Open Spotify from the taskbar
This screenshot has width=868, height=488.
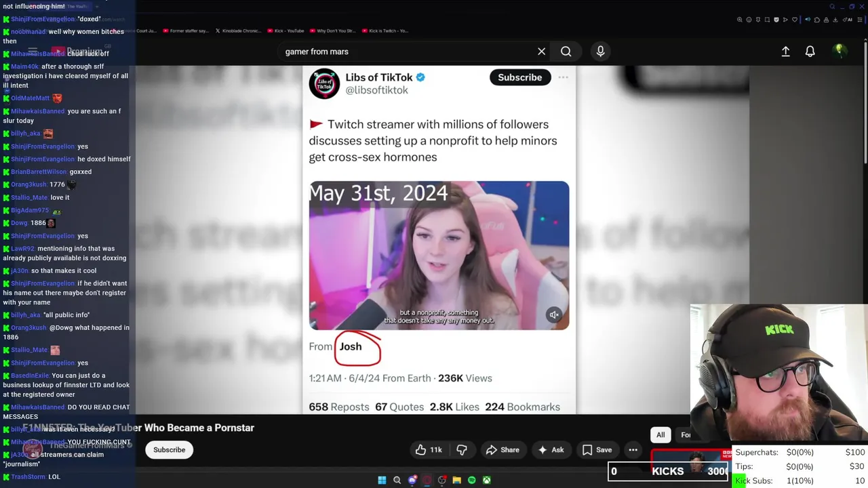pos(472,480)
